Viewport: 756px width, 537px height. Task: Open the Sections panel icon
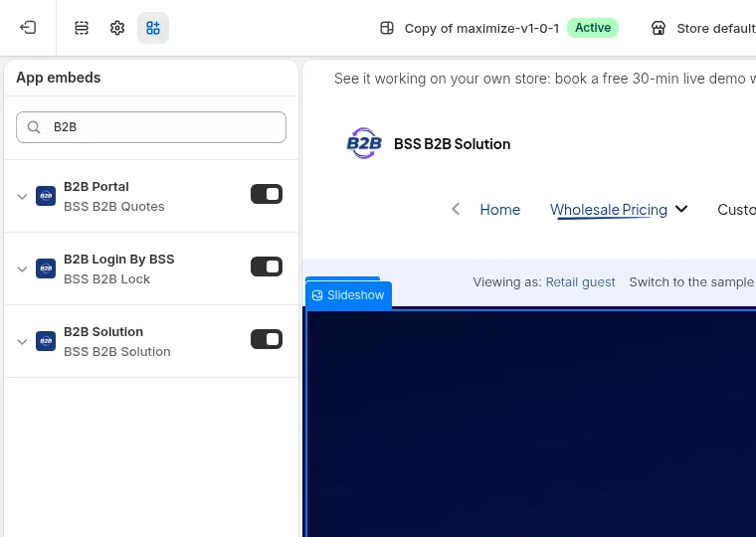coord(82,28)
